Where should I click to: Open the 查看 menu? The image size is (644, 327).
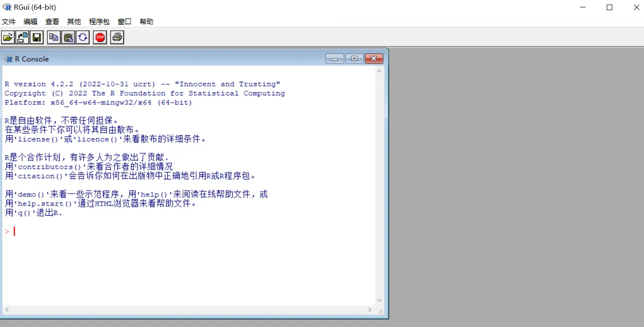click(x=52, y=22)
